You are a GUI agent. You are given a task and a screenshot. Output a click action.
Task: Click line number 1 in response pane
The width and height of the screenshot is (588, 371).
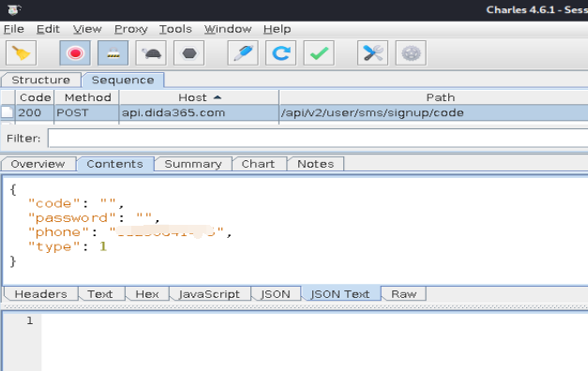click(30, 320)
